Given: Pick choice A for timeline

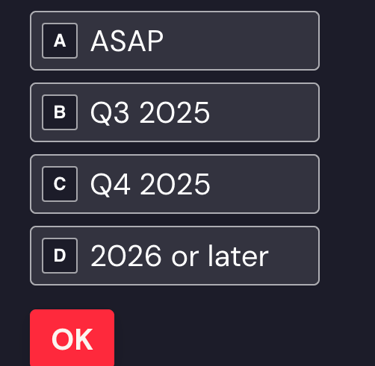Looking at the screenshot, I should pos(175,41).
